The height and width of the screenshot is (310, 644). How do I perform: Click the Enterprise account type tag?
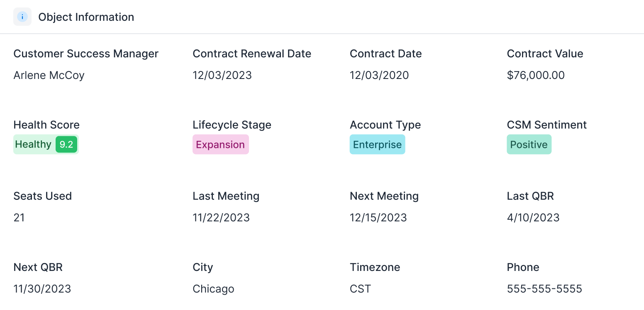377,145
